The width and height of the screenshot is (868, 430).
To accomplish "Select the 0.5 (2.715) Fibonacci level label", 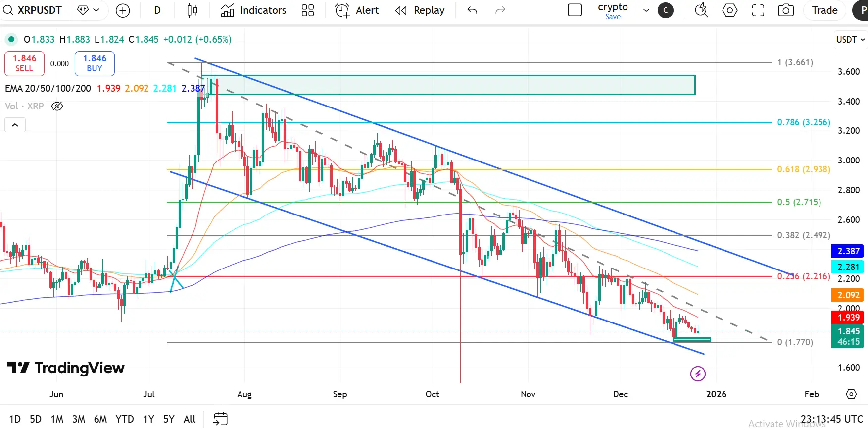I will [x=799, y=202].
